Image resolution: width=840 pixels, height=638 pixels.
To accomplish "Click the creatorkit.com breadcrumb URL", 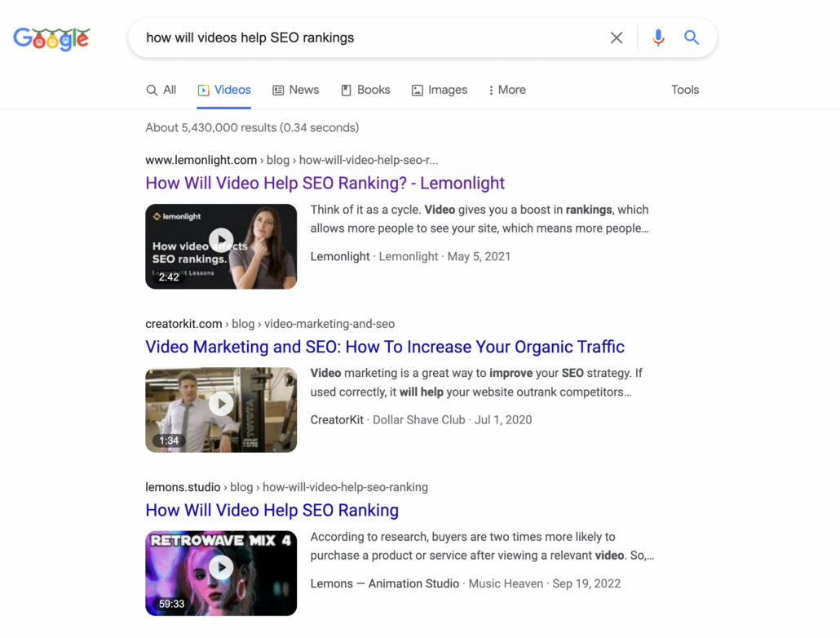I will tap(270, 324).
